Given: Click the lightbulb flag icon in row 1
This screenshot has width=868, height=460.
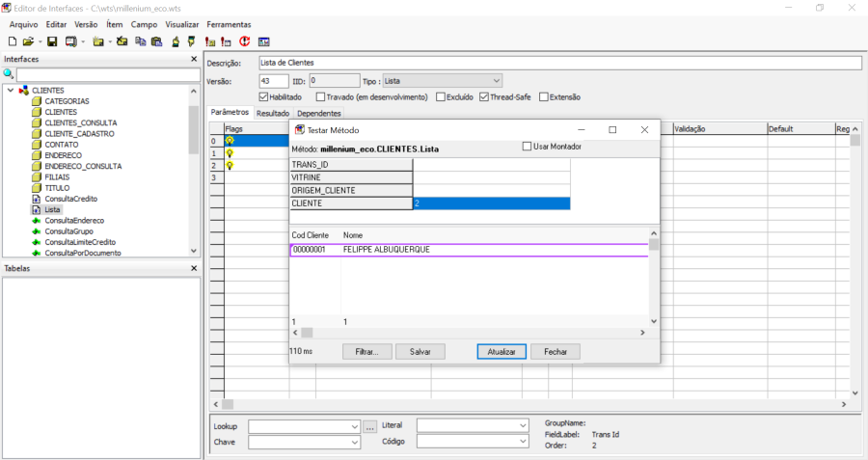Looking at the screenshot, I should click(x=230, y=153).
